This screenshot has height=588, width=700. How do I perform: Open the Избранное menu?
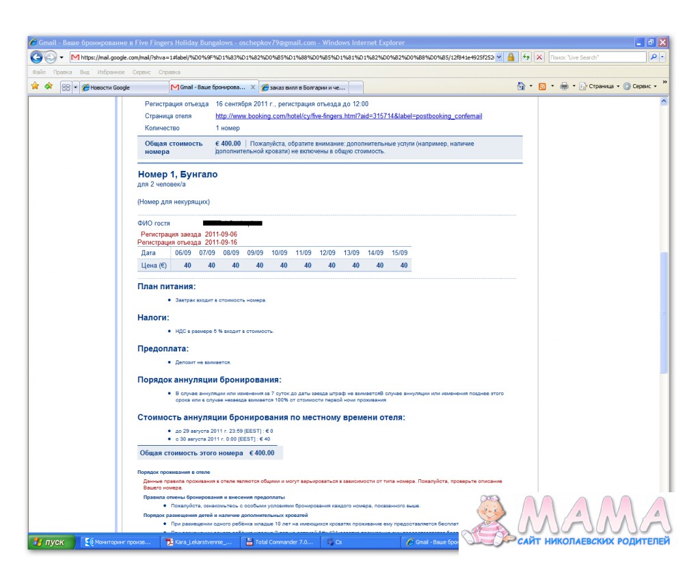coord(111,72)
